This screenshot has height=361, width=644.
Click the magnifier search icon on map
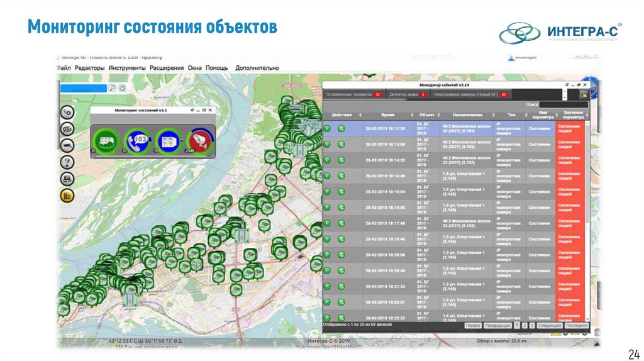tap(112, 88)
